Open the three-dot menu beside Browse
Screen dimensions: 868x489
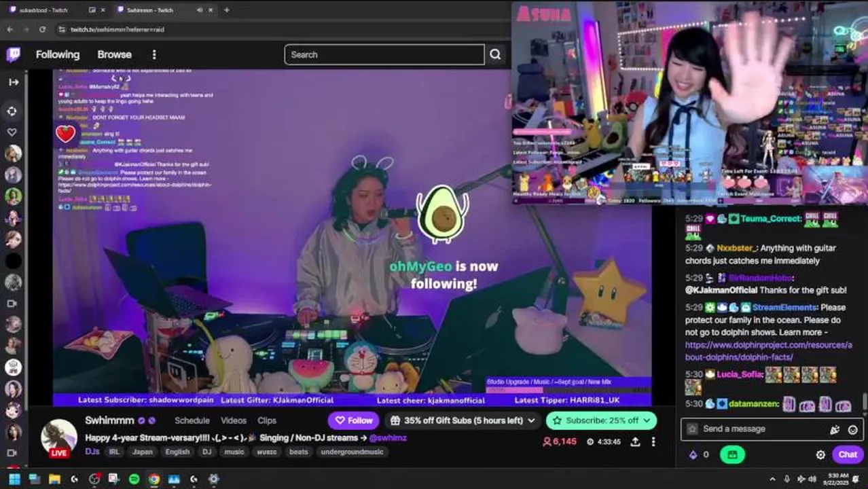154,54
